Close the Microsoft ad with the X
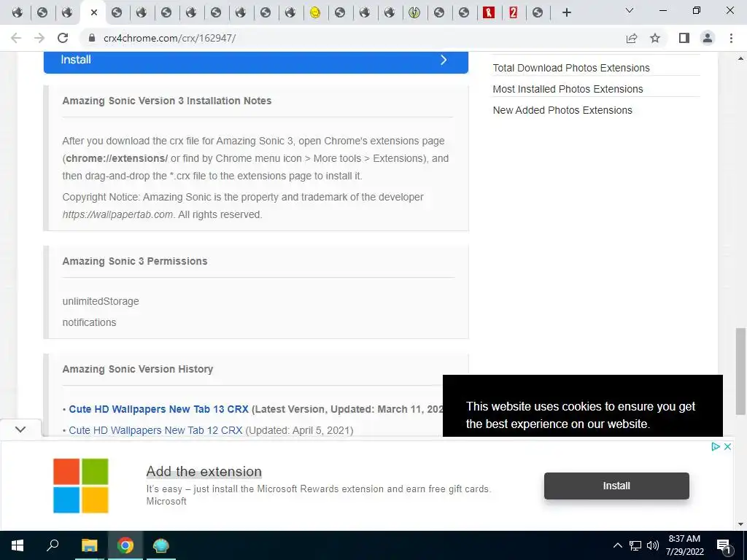This screenshot has height=560, width=747. [x=727, y=447]
